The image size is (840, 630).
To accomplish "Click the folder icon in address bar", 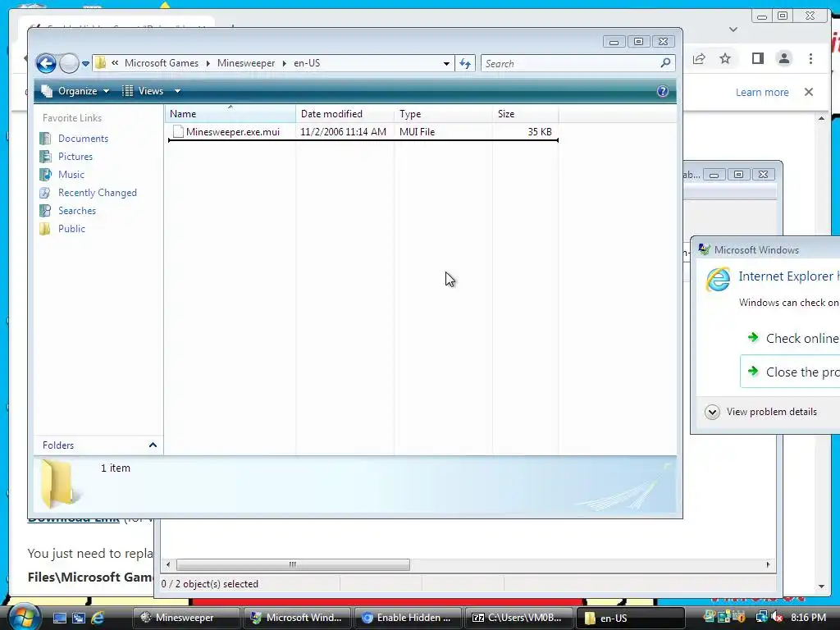I will tap(100, 63).
